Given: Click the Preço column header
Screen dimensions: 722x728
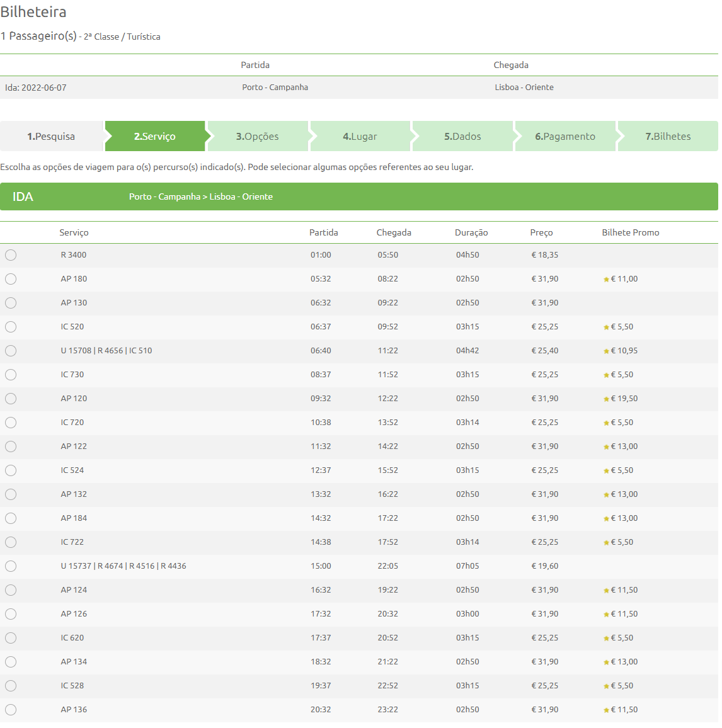Looking at the screenshot, I should [x=541, y=232].
